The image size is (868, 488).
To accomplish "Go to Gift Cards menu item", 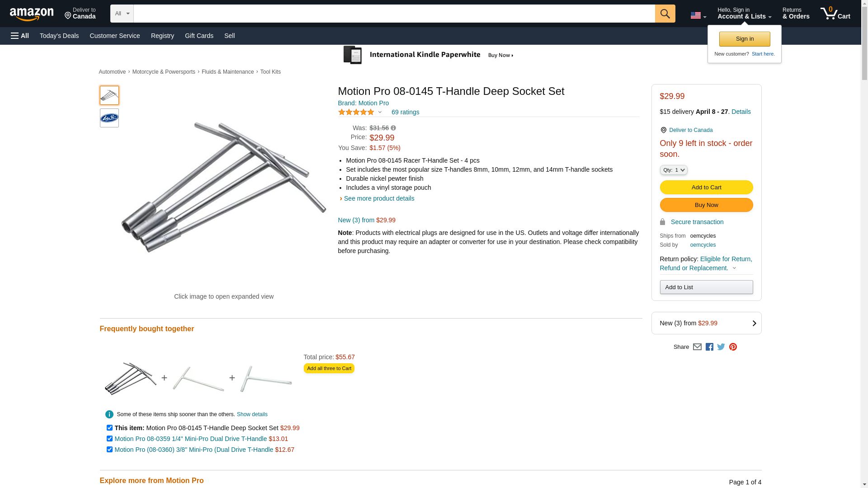I will pyautogui.click(x=199, y=36).
